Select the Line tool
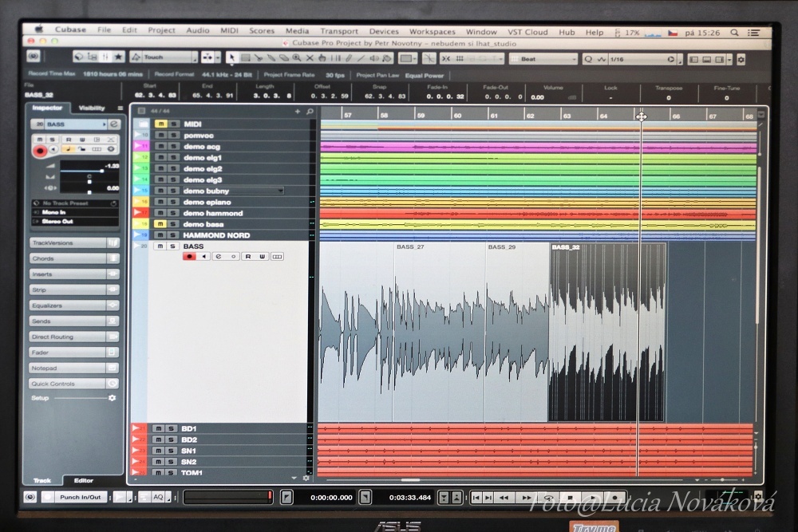The width and height of the screenshot is (798, 532). [x=361, y=58]
